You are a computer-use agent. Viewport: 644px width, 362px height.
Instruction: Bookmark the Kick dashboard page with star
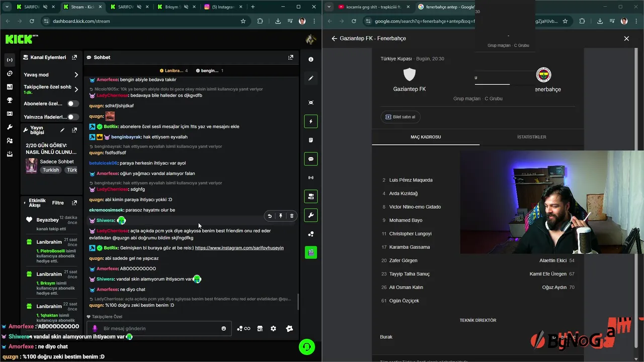[x=243, y=21]
